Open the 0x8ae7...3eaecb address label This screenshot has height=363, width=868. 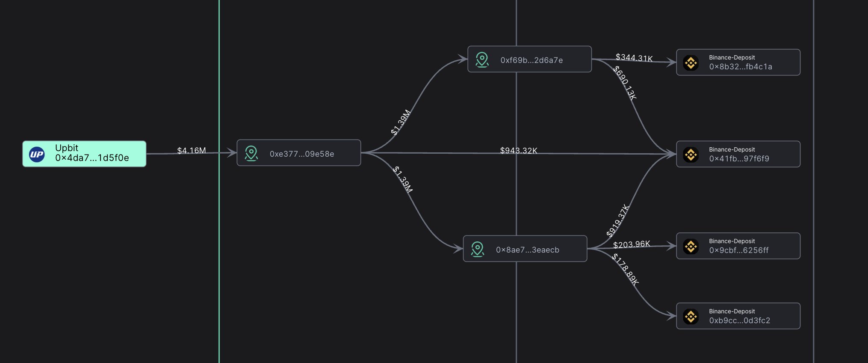527,250
